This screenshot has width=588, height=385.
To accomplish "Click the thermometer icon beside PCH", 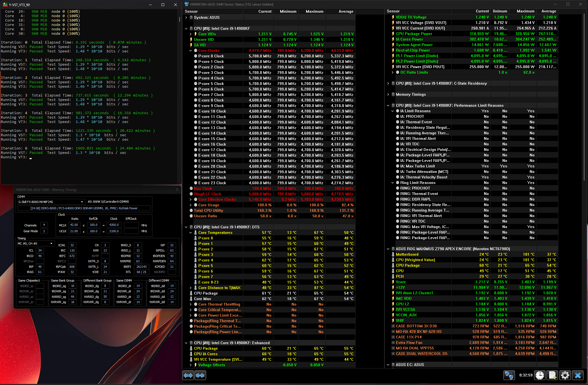I will tap(393, 276).
